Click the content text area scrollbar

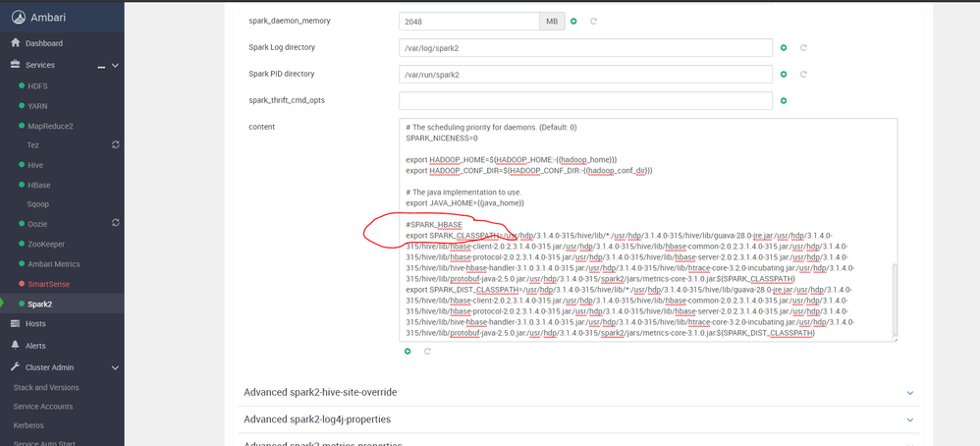coord(895,301)
